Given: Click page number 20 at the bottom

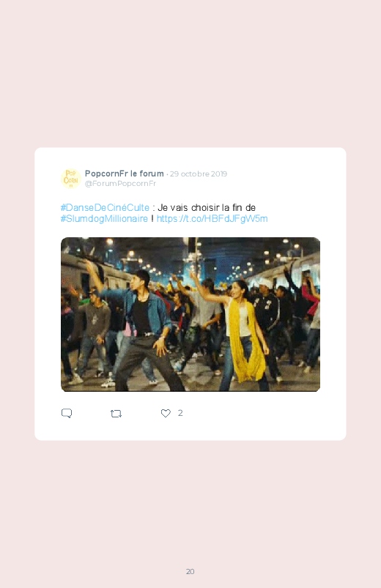Looking at the screenshot, I should [190, 571].
